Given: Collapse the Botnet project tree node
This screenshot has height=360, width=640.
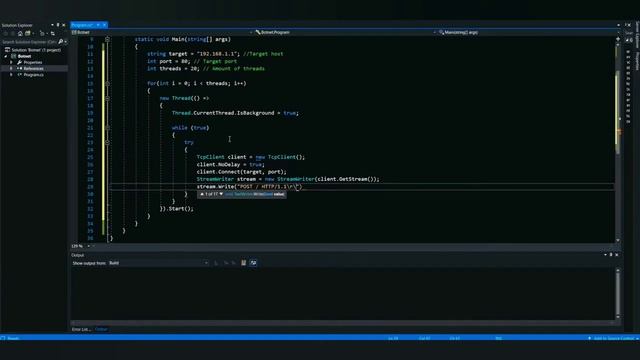Looking at the screenshot, I should point(6,56).
